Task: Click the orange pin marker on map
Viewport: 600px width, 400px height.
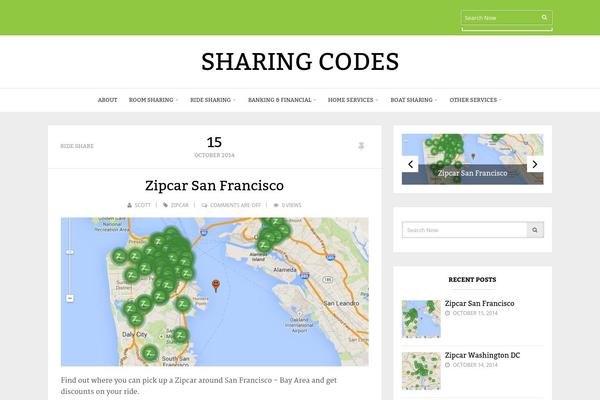Action: coord(216,286)
